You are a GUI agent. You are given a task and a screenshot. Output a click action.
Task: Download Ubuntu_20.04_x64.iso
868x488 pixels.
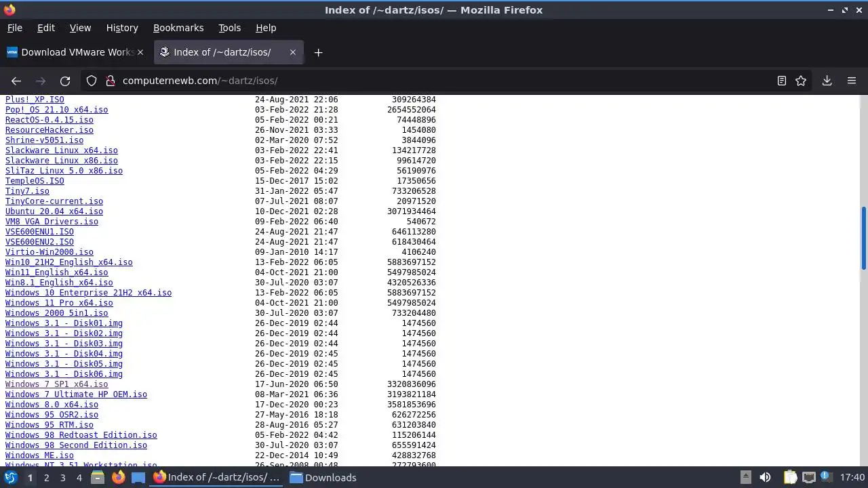click(54, 211)
